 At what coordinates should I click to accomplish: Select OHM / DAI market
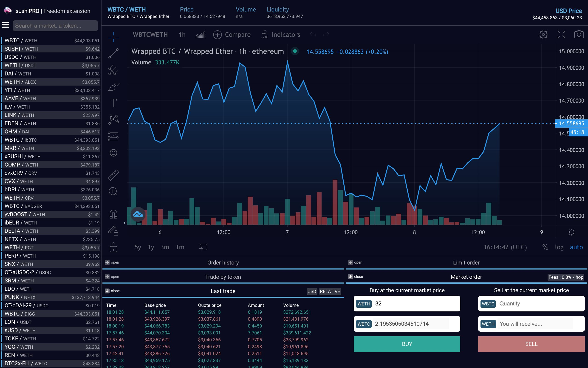click(x=51, y=131)
